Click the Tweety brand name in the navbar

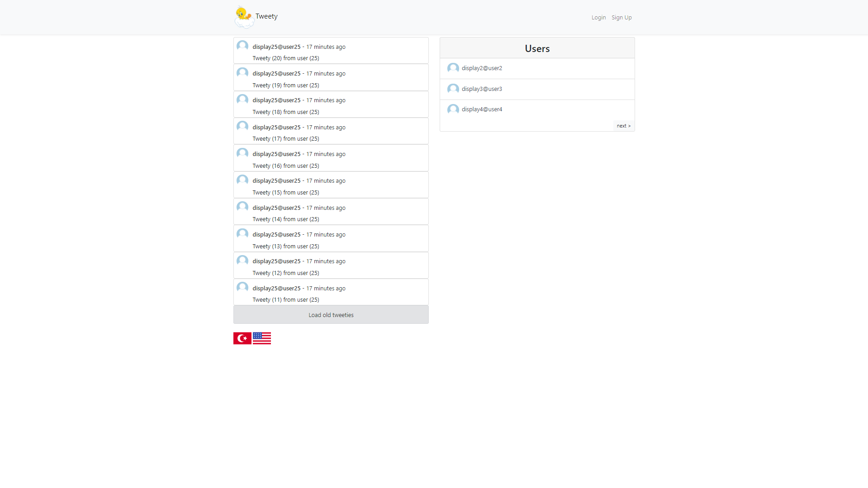266,16
